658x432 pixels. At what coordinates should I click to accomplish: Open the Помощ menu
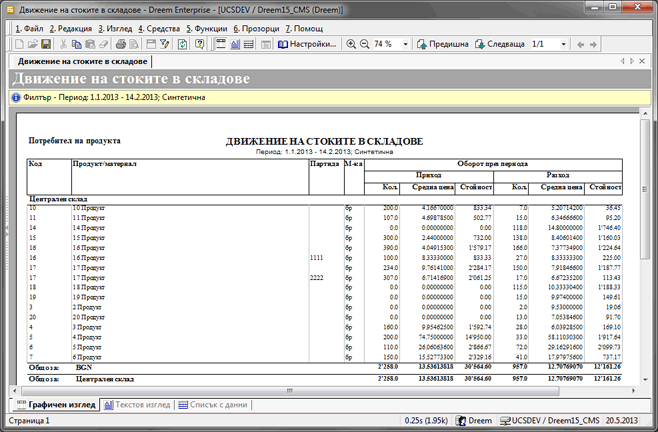(x=304, y=29)
